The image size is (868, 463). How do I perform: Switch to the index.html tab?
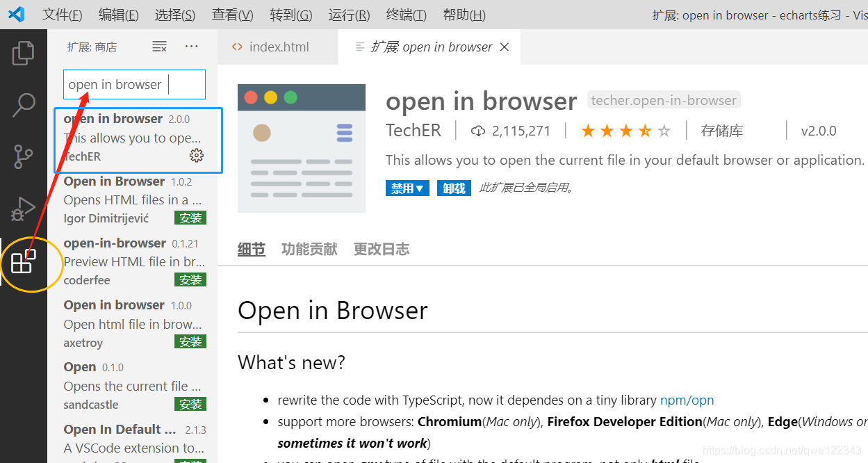pos(278,47)
